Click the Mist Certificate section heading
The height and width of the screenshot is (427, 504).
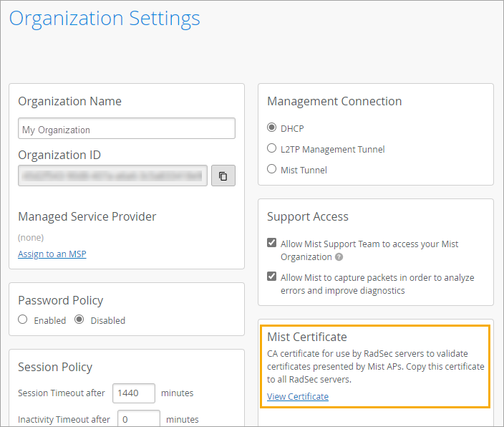coord(306,337)
